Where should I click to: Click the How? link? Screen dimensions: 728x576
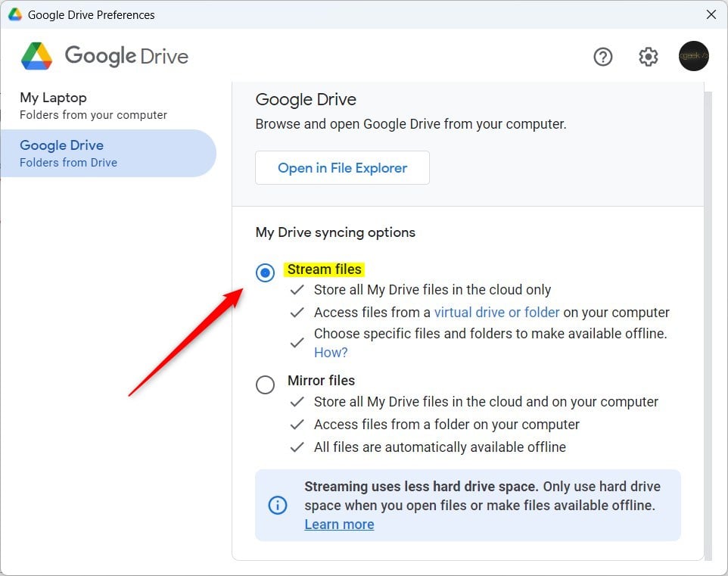click(x=331, y=353)
